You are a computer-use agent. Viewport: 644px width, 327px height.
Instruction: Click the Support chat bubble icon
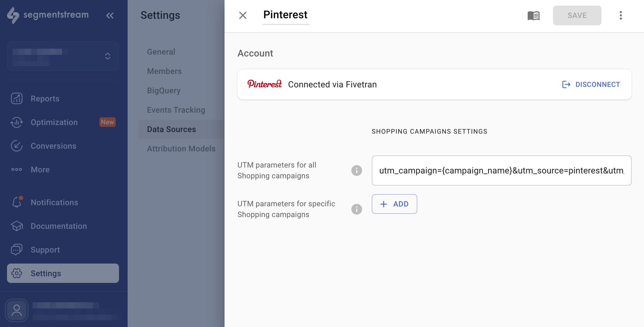[x=17, y=250]
